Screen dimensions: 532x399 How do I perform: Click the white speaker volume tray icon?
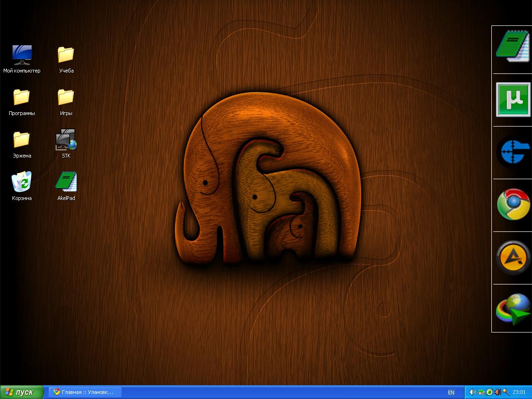(x=472, y=392)
